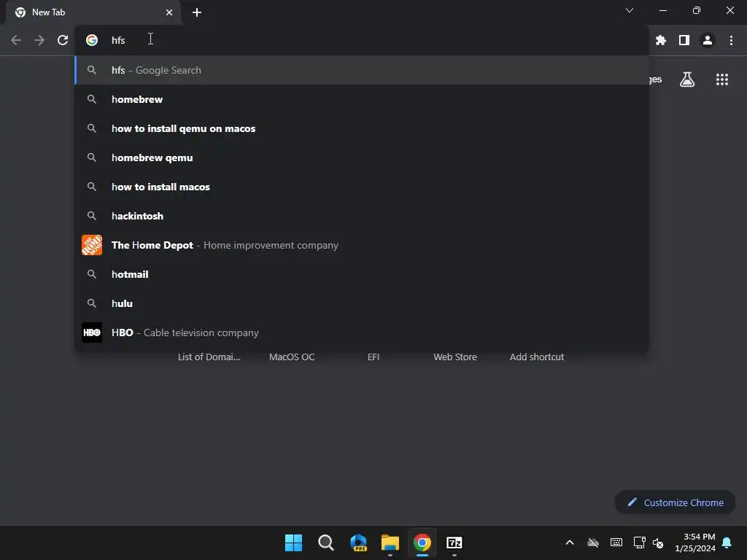This screenshot has width=747, height=560.
Task: Show hidden system tray icons
Action: tap(570, 542)
